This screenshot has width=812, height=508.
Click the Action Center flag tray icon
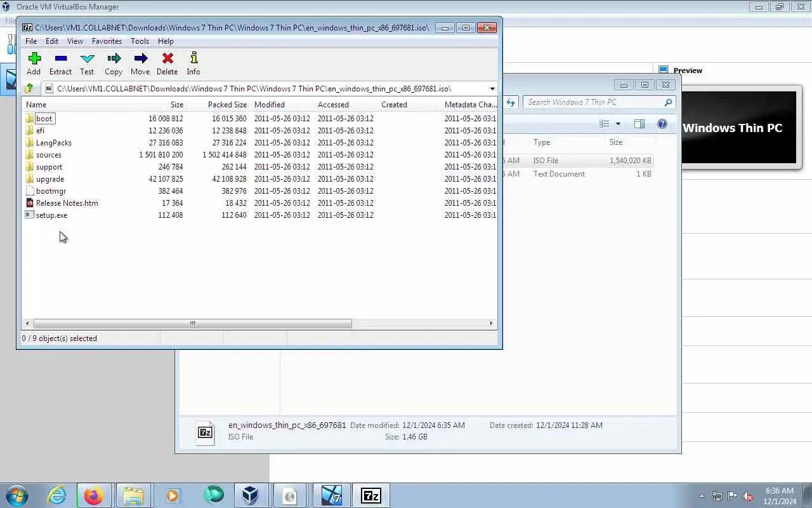[733, 496]
